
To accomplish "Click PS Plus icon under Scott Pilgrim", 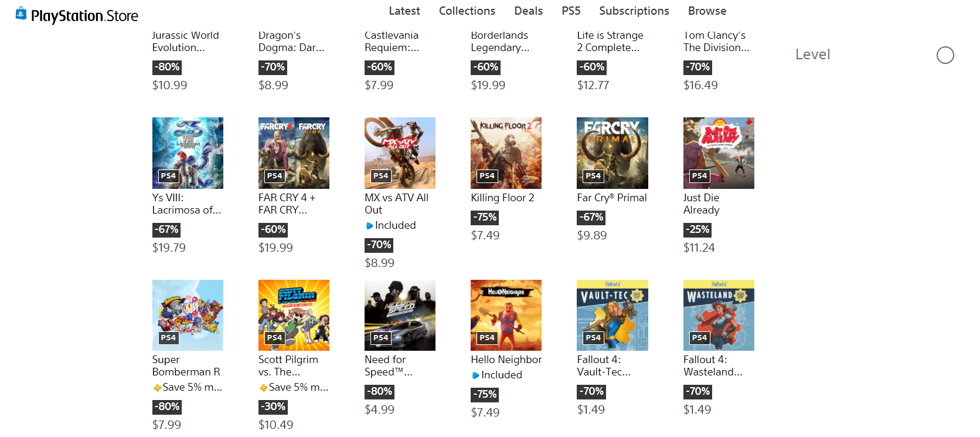I will [x=264, y=388].
